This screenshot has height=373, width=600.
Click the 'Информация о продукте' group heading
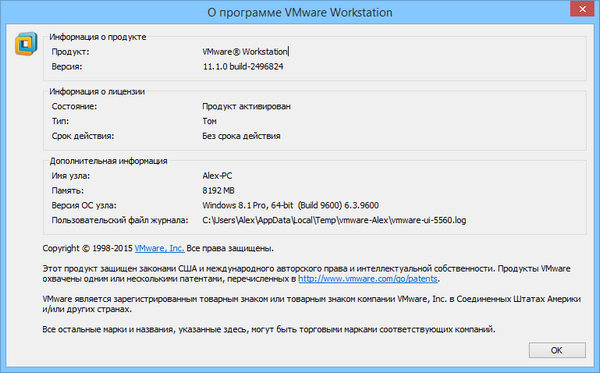tap(98, 37)
